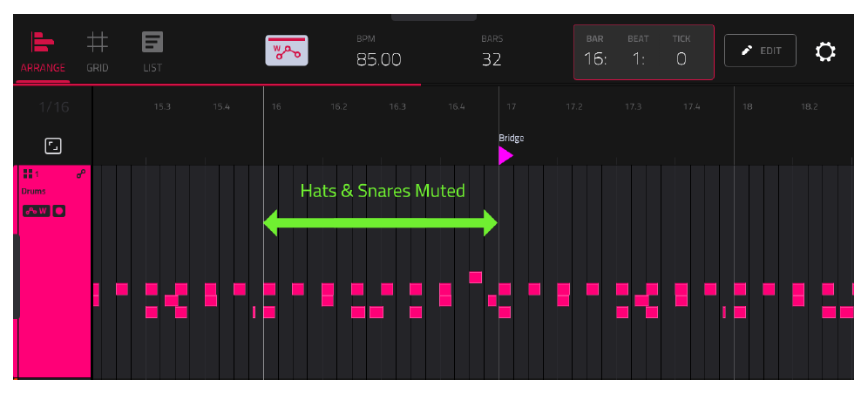Change the 1/16 timing division
The width and height of the screenshot is (868, 394).
click(54, 107)
